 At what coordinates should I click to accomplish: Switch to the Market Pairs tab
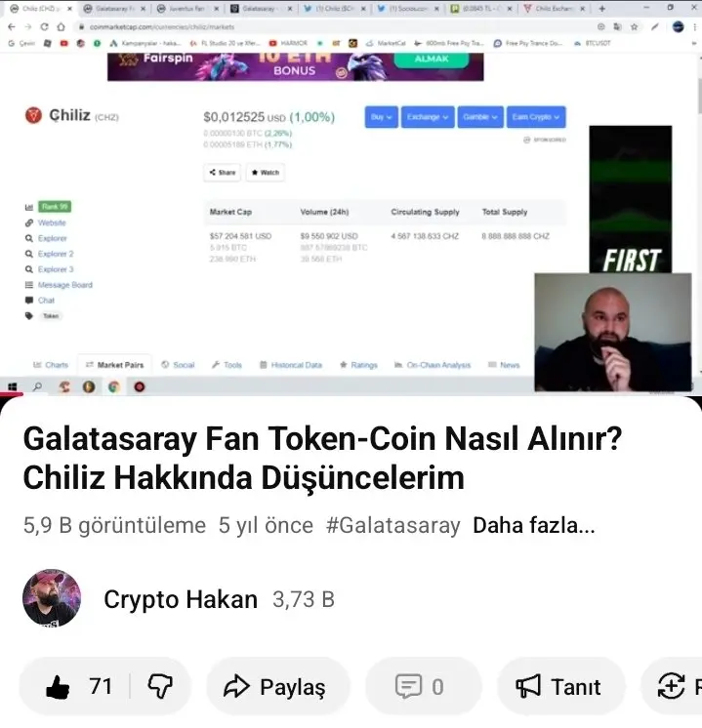coord(115,365)
